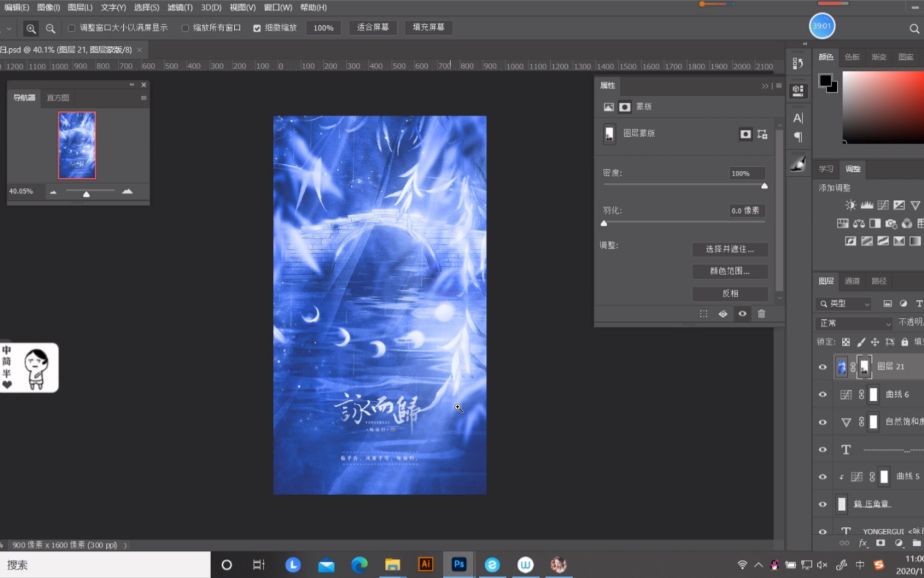Open the 图层(L) menu
This screenshot has height=578, width=924.
(80, 8)
